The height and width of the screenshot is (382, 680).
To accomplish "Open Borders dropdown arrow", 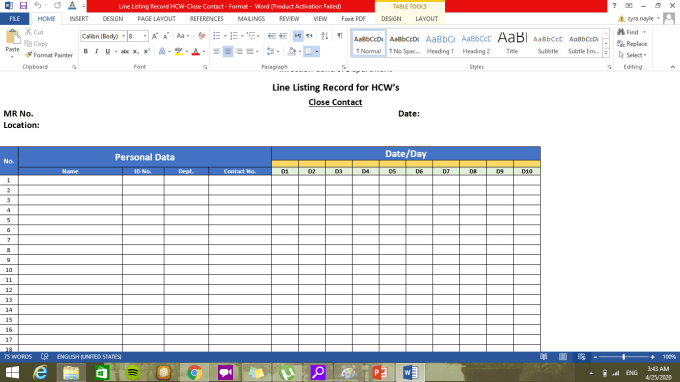I will 317,52.
